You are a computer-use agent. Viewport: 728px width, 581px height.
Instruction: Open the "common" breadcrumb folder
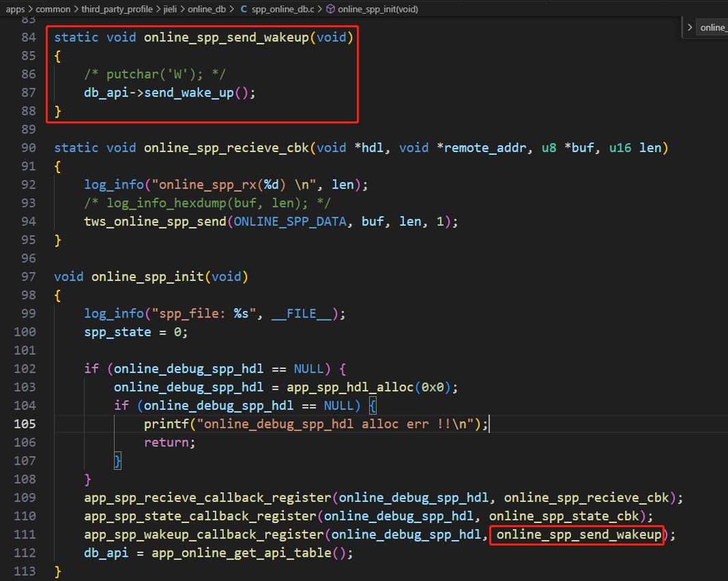[x=53, y=10]
